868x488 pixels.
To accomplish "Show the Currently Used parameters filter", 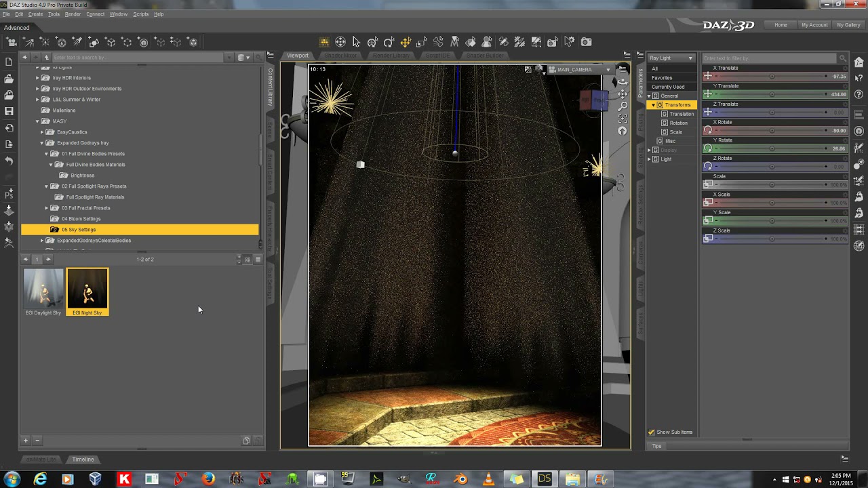I will click(668, 87).
